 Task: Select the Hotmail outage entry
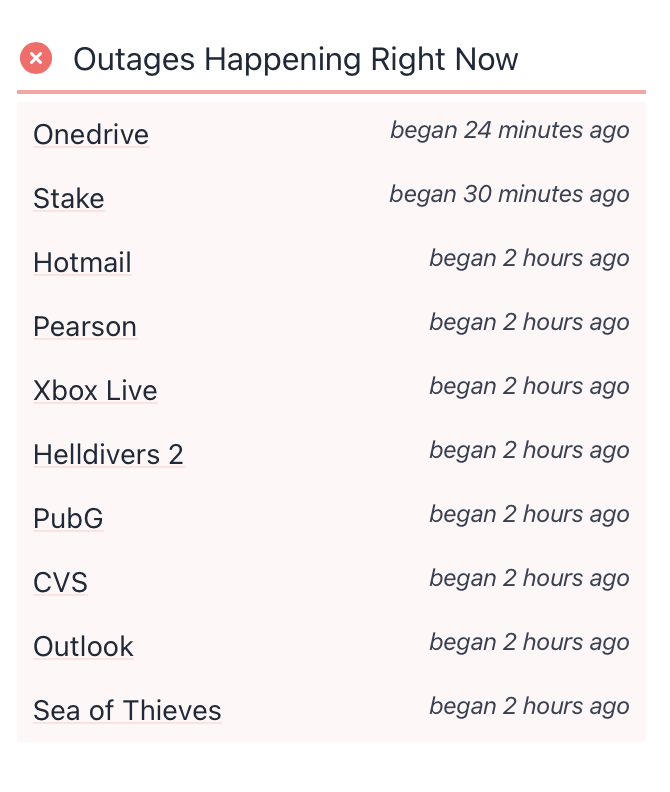82,263
